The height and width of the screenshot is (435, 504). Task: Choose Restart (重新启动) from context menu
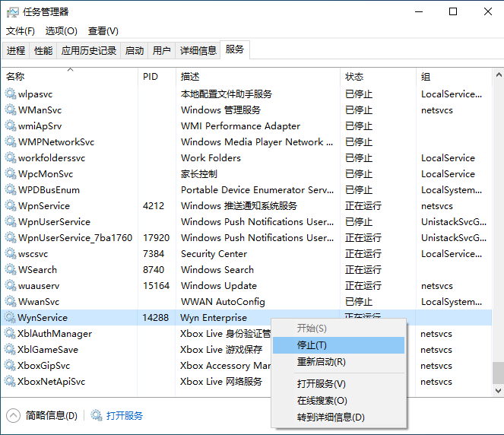click(x=321, y=362)
